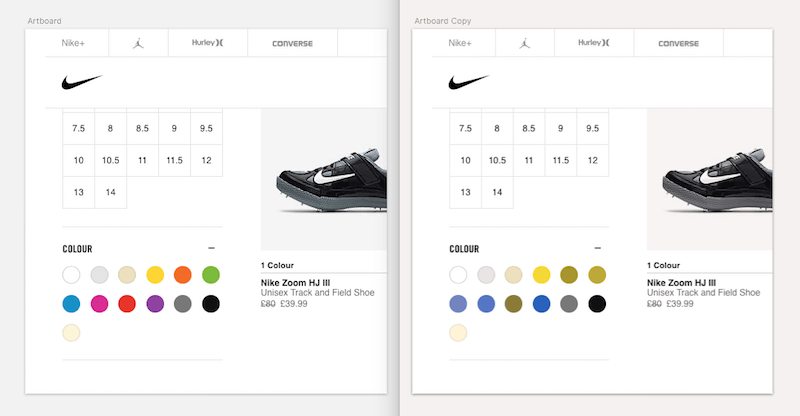Image resolution: width=800 pixels, height=416 pixels.
Task: Click the shoe product image in Artboard
Action: click(324, 179)
